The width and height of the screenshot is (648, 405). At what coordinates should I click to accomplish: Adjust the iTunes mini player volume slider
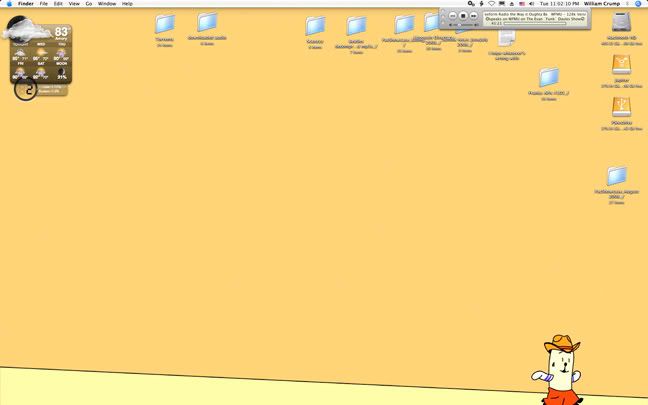pos(464,25)
